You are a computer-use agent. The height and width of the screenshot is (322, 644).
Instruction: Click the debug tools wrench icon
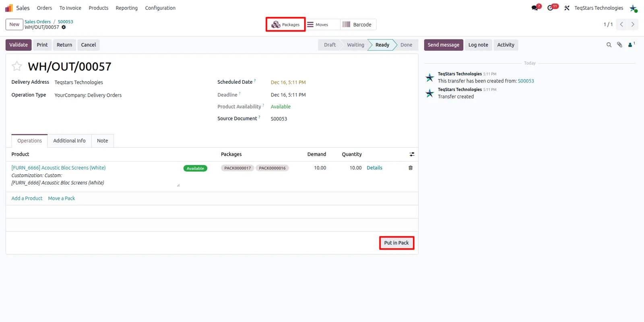567,8
